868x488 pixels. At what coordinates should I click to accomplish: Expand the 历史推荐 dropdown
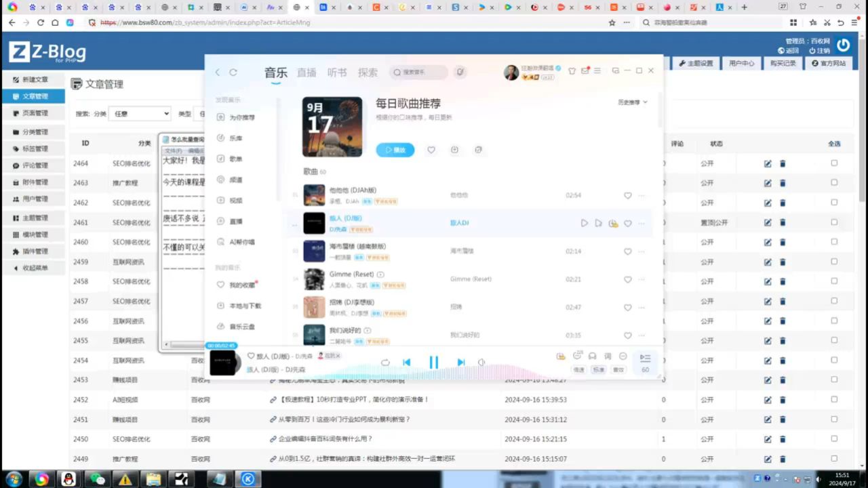632,102
